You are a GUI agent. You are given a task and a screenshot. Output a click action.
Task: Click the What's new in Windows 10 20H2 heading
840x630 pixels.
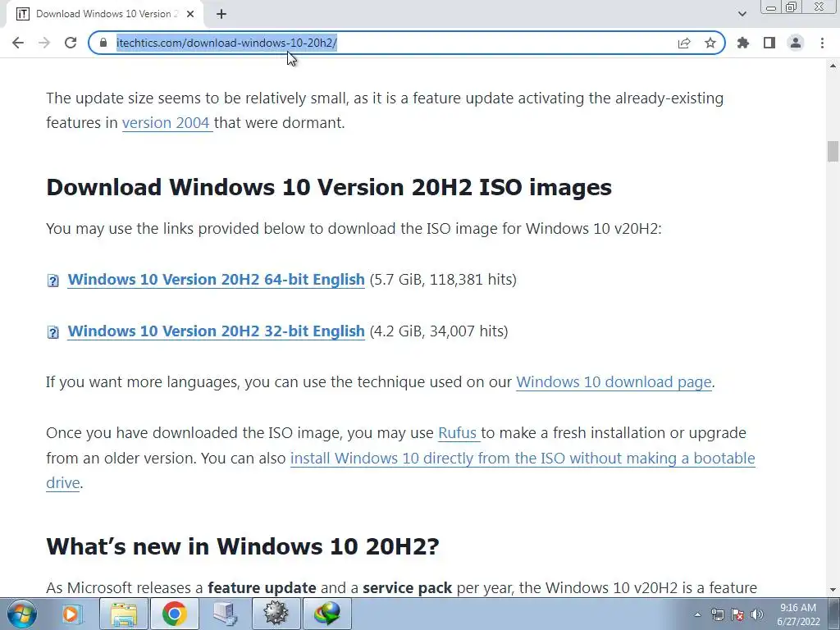[243, 546]
